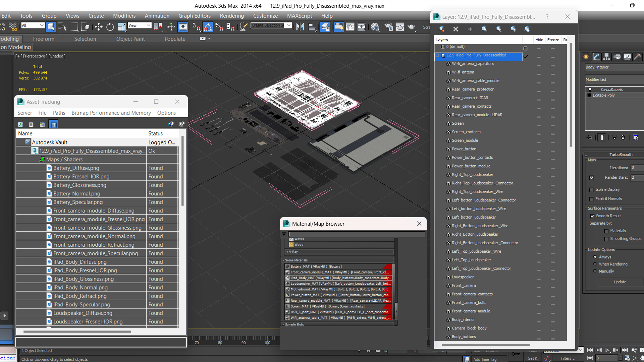
Task: Choose the Select and Rotate tool
Action: point(110,27)
